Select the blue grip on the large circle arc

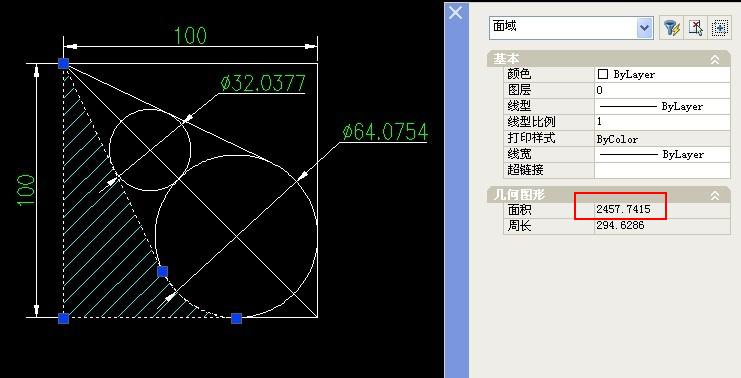(x=162, y=272)
